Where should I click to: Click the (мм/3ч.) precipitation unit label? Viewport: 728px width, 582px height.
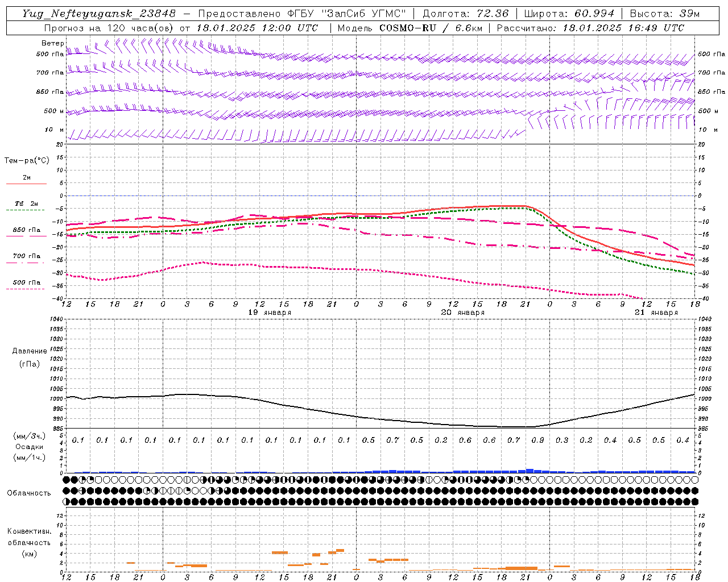[30, 436]
